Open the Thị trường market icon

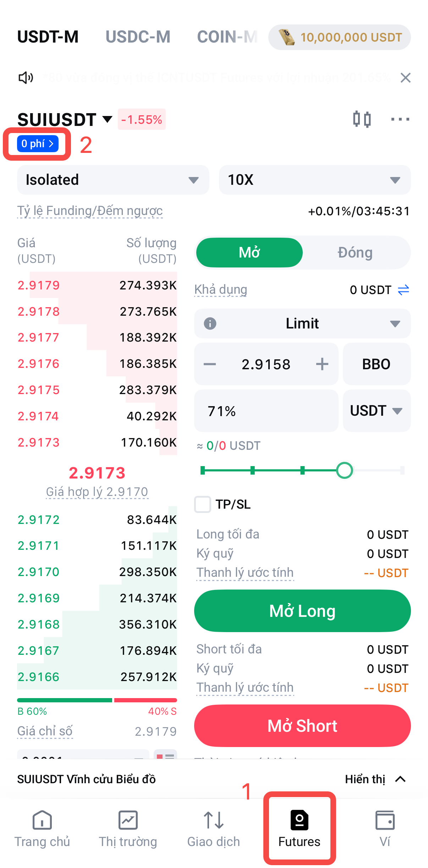(128, 820)
